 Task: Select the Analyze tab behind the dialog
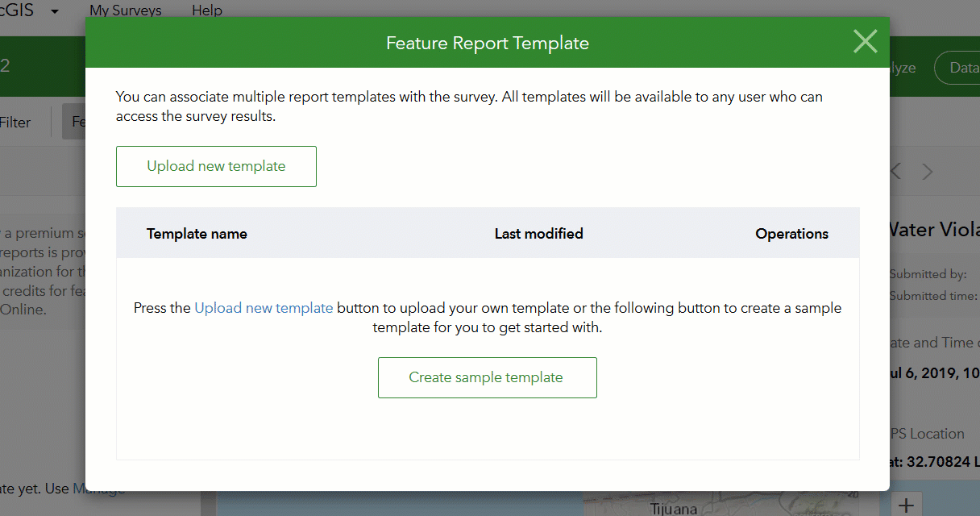point(903,68)
